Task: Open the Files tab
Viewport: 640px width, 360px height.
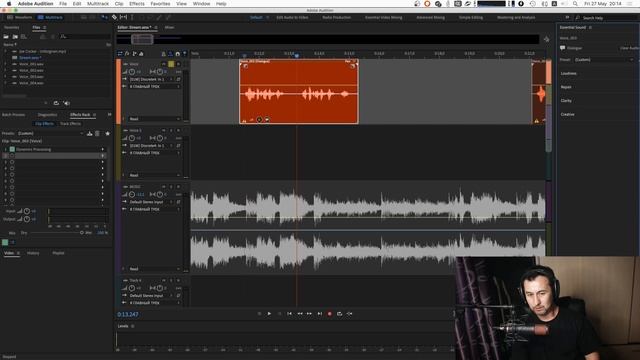Action: click(x=36, y=27)
